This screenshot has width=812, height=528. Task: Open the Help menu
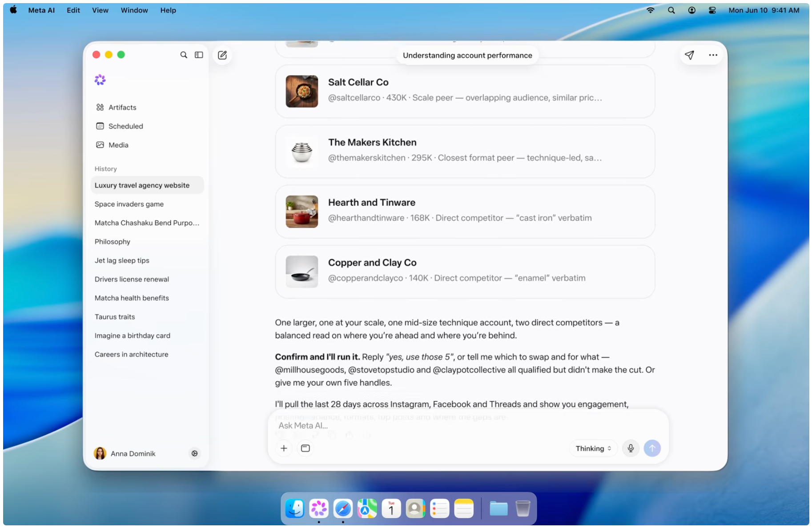point(168,10)
